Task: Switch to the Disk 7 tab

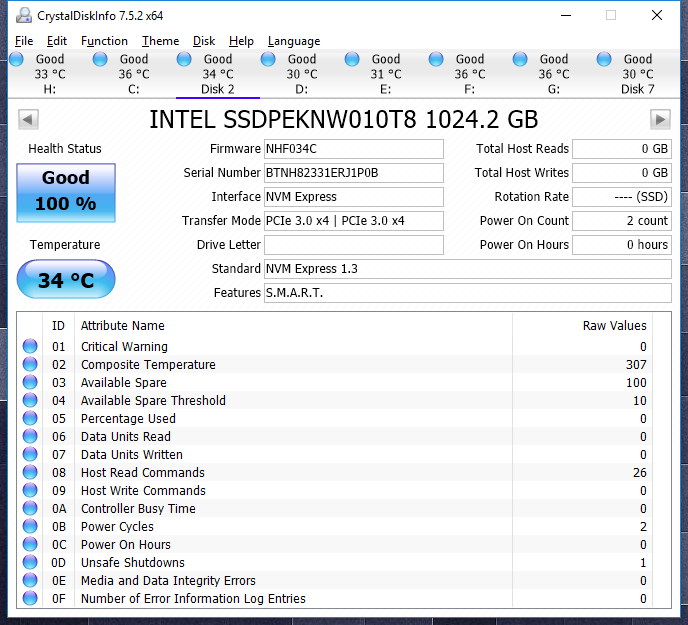Action: (x=630, y=74)
